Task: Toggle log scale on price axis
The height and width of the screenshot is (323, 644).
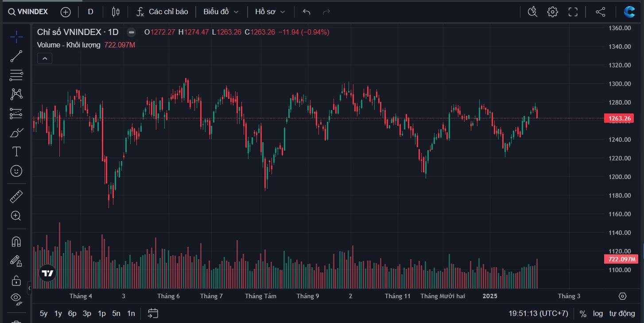Action: click(598, 313)
